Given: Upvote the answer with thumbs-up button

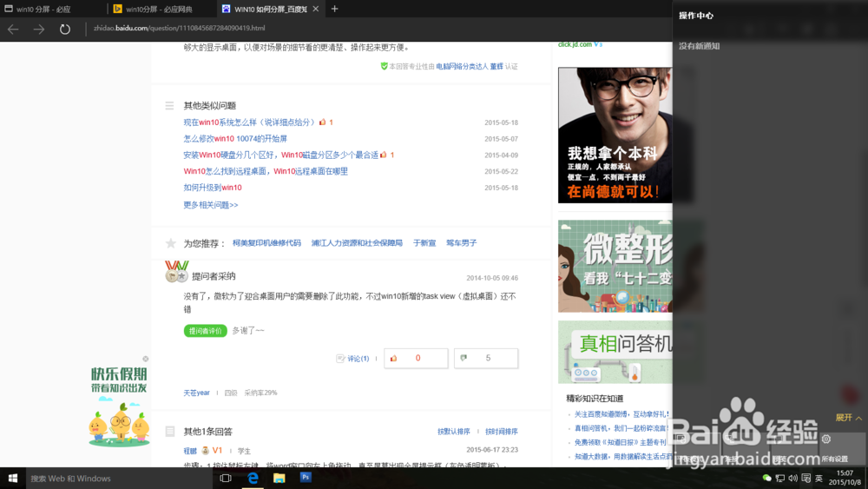Looking at the screenshot, I should click(416, 359).
